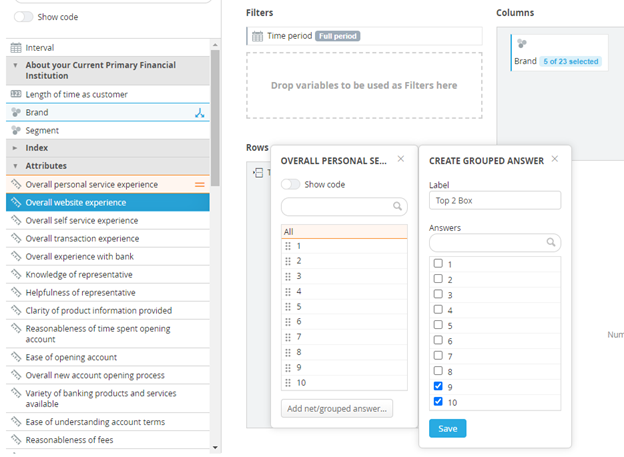Select Overall new account opening process
Image resolution: width=624 pixels, height=457 pixels.
pos(108,375)
